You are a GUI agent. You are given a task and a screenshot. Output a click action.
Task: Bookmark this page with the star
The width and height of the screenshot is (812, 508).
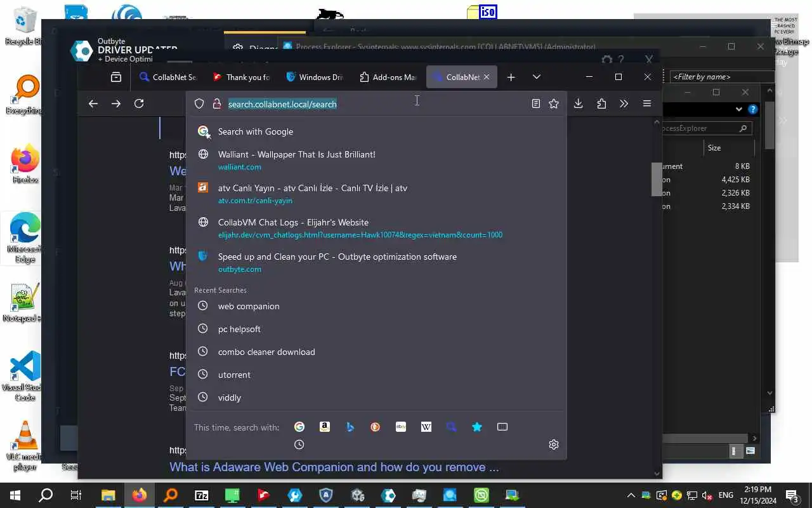(x=554, y=104)
